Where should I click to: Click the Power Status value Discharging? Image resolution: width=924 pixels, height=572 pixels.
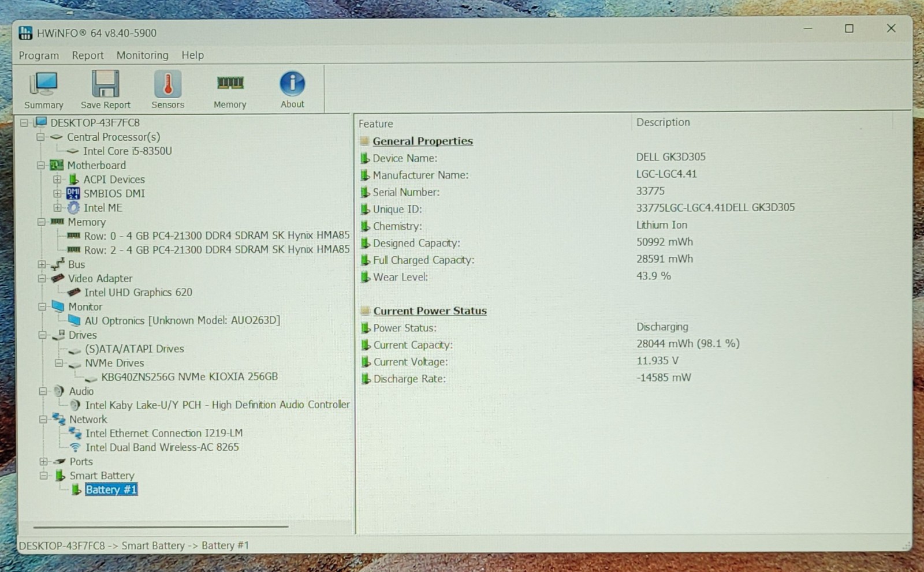point(662,327)
